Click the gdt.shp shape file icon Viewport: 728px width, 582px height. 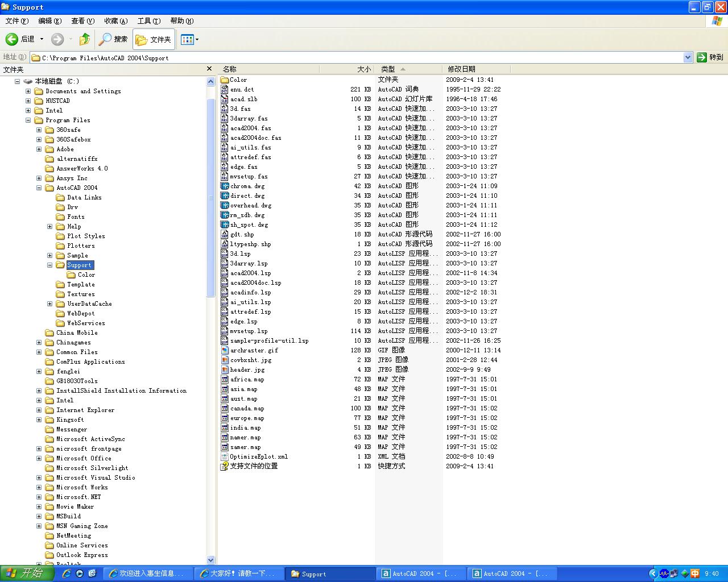(x=224, y=234)
